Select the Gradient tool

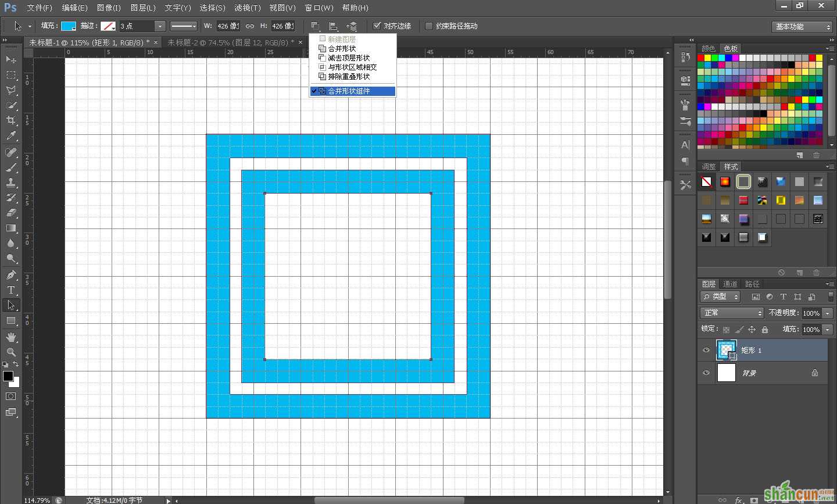coord(11,228)
